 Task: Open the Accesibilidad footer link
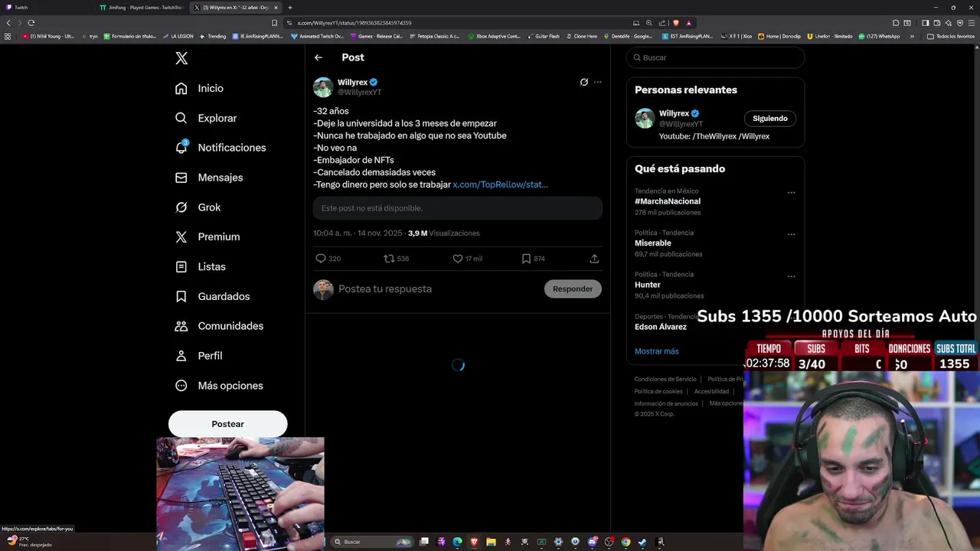tap(711, 392)
